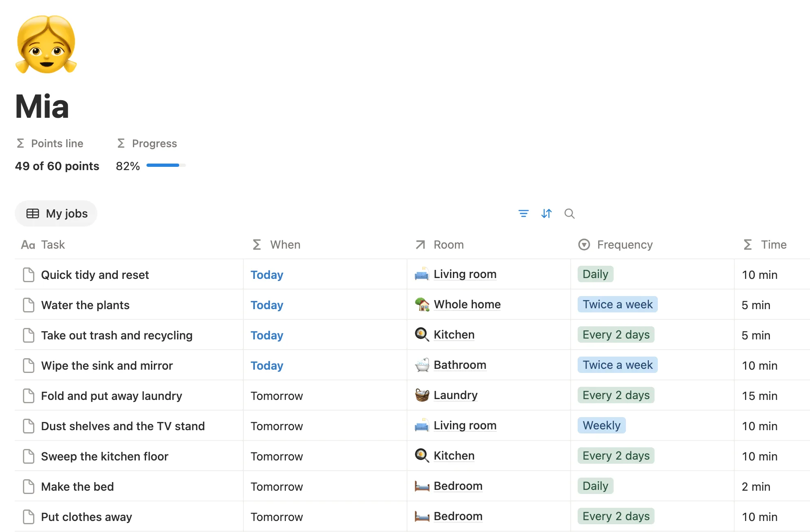Click page icon beside Sweep the kitchen floor
Screen dimensions: 810x532
[29, 456]
